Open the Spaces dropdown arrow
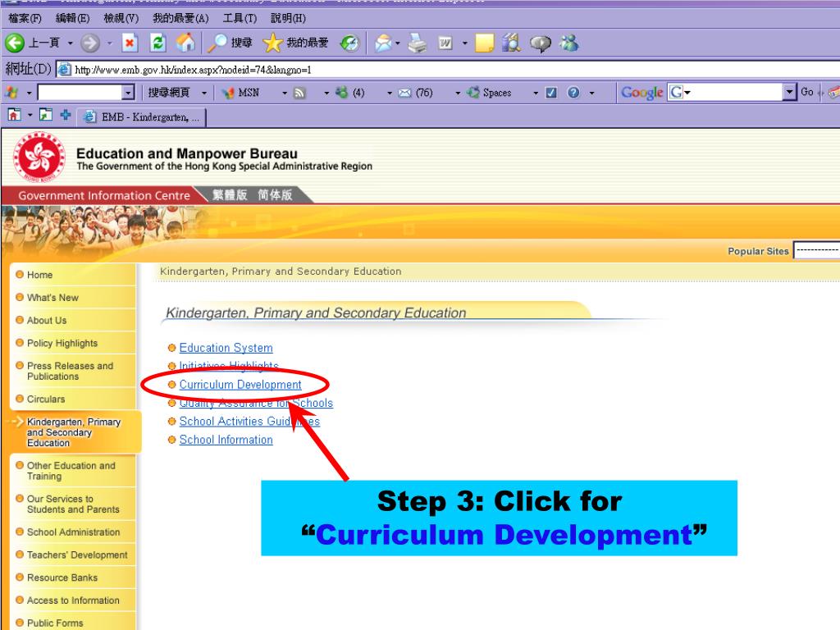Image resolution: width=840 pixels, height=630 pixels. (535, 93)
